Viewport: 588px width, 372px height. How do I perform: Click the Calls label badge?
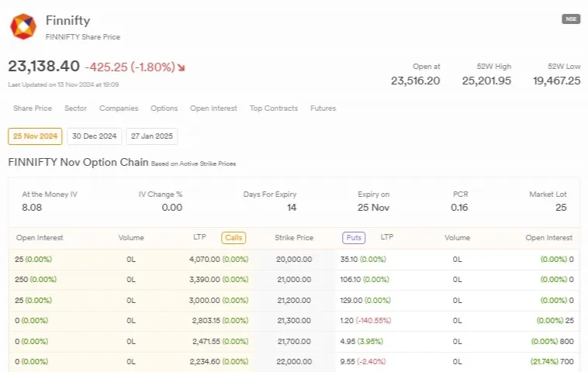tap(233, 238)
